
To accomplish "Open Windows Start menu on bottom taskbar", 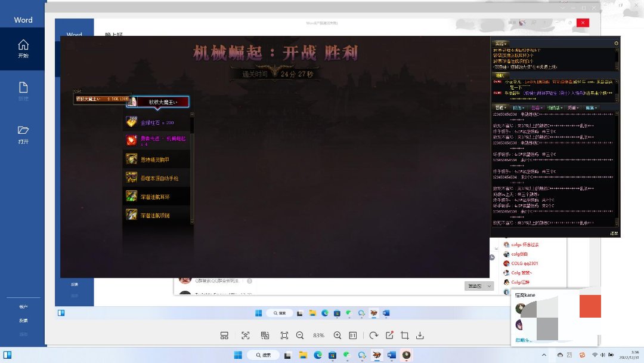I will pos(238,355).
